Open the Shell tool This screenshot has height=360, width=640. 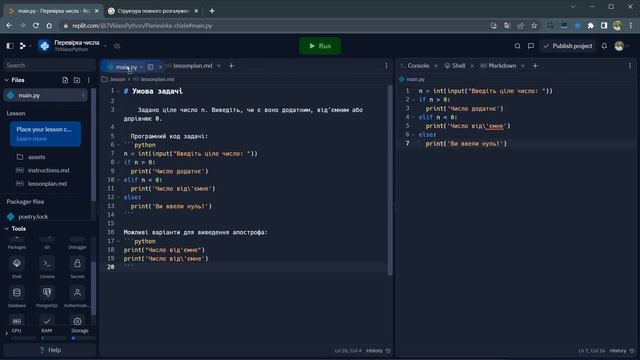click(x=17, y=267)
